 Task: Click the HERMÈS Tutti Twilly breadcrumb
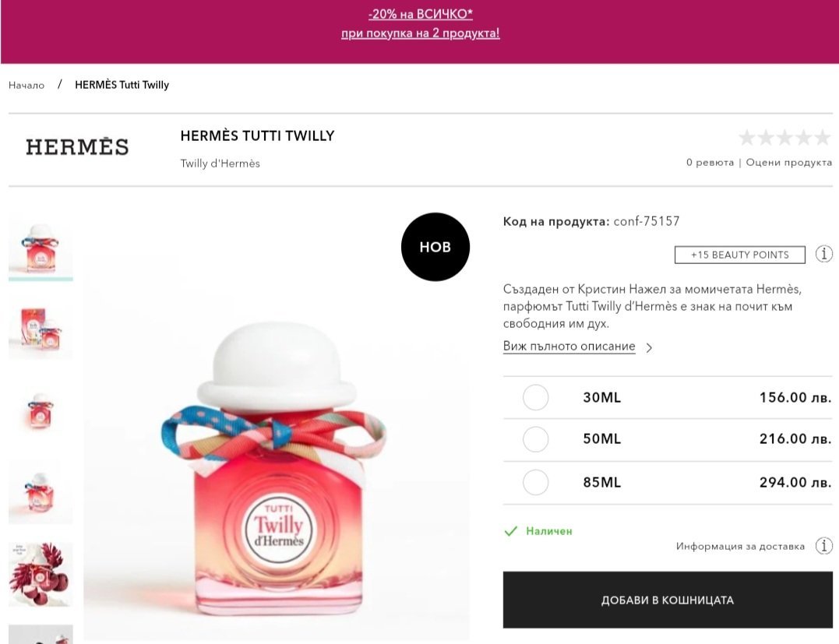pyautogui.click(x=122, y=85)
